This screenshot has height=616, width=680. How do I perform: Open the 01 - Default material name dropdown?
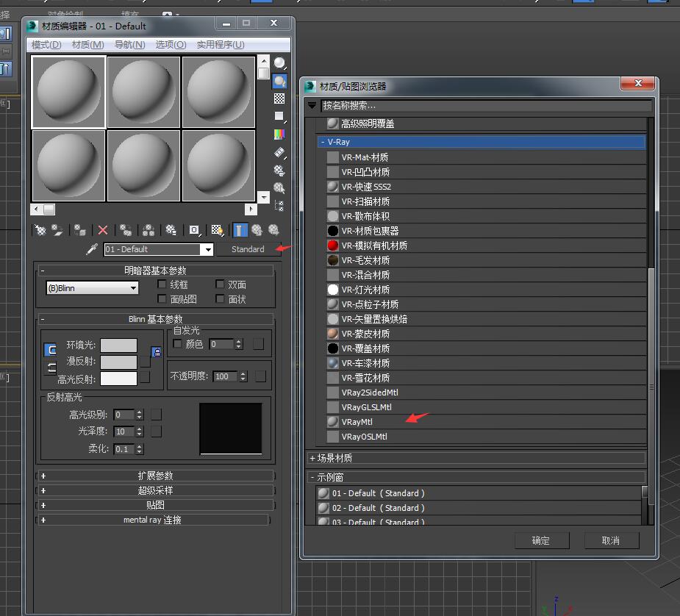coord(208,249)
